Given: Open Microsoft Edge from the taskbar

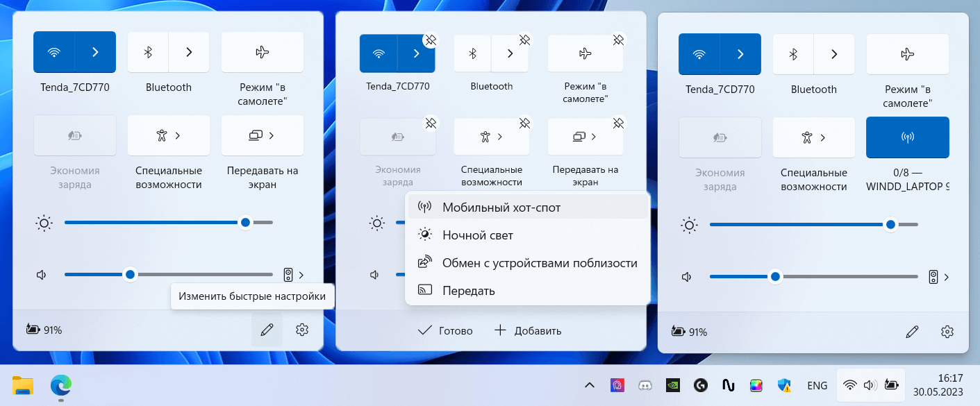Looking at the screenshot, I should [x=61, y=385].
